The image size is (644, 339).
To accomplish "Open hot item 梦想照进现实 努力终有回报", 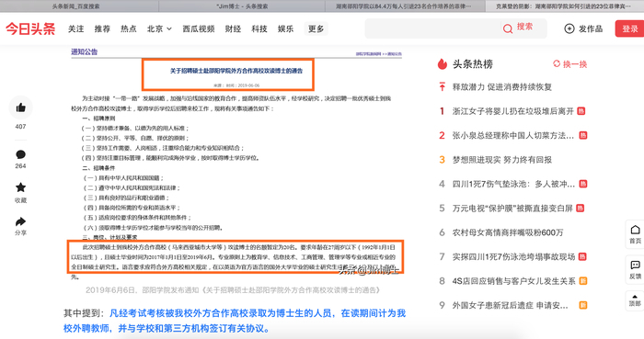I will [x=502, y=160].
